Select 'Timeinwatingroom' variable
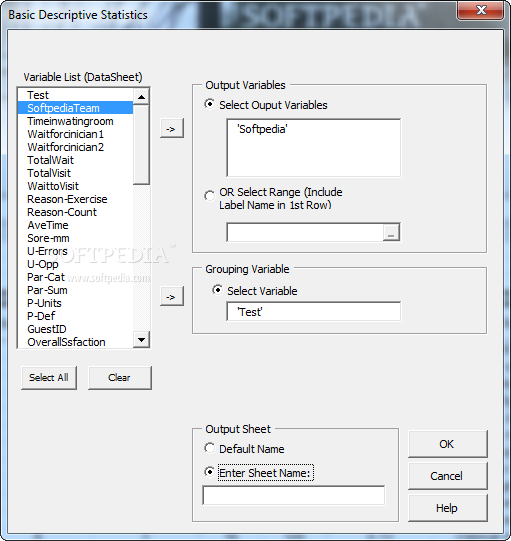Viewport: 511px width, 541px height. coord(75,121)
